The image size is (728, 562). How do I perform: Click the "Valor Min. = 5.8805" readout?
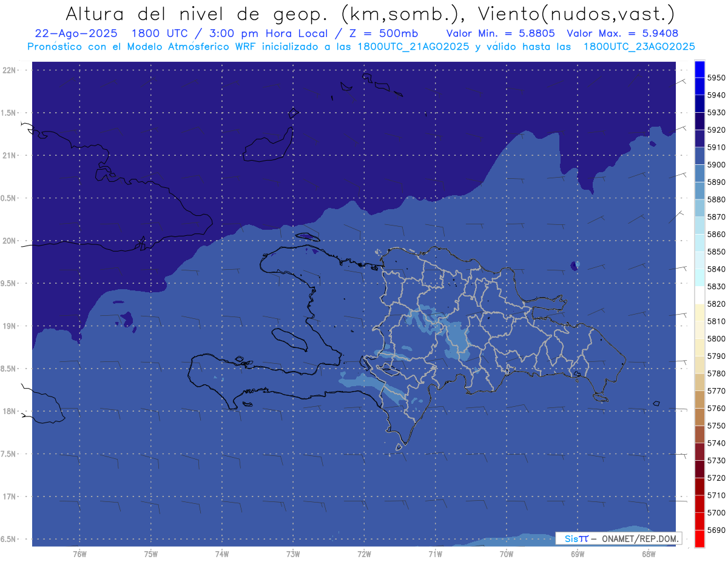pyautogui.click(x=500, y=33)
